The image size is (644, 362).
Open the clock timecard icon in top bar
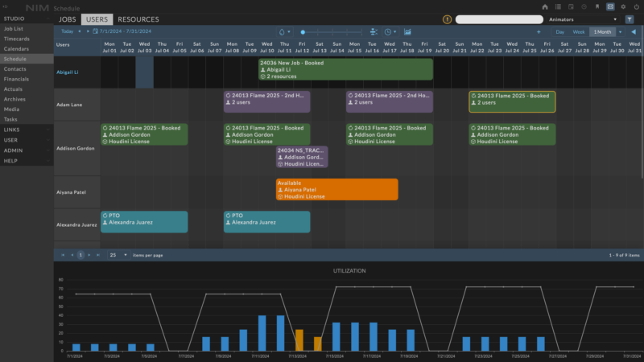tap(584, 7)
